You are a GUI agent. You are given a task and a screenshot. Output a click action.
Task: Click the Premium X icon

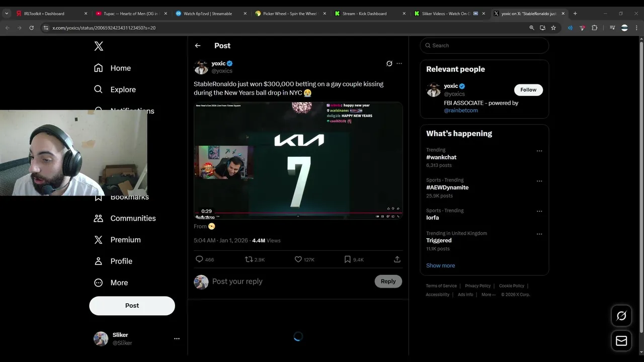(99, 240)
